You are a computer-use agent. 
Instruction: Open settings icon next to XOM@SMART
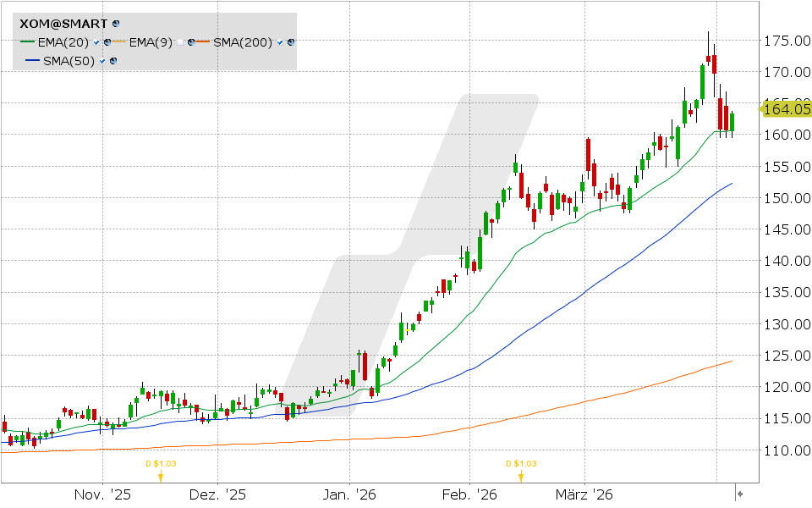coord(116,25)
